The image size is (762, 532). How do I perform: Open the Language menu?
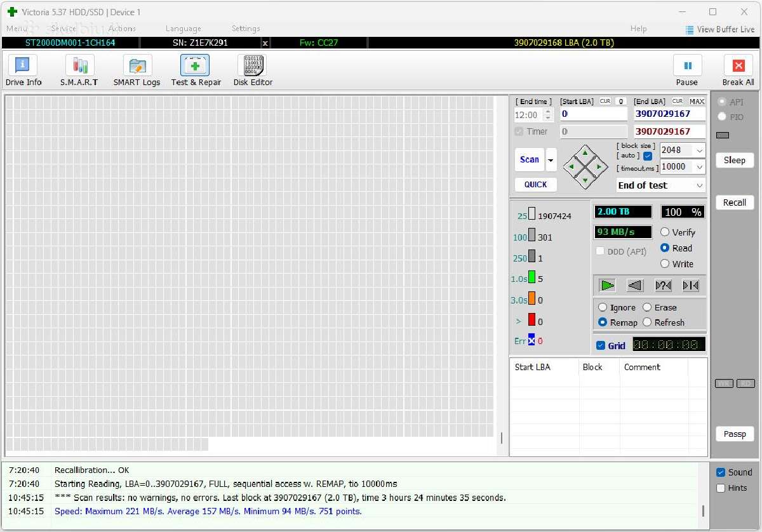184,29
